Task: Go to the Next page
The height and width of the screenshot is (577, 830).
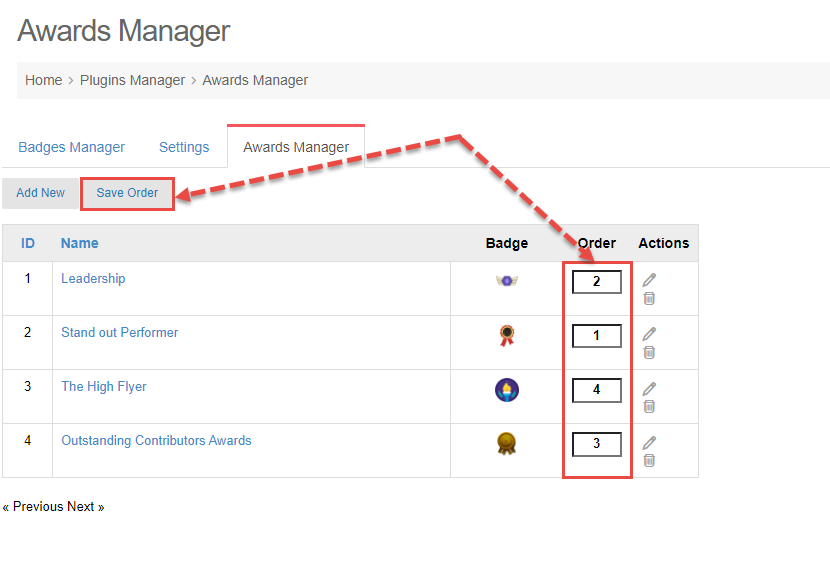Action: (x=86, y=507)
